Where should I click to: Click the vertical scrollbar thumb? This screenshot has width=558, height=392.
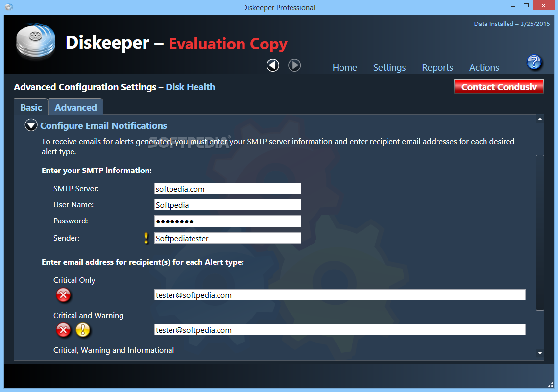coord(540,232)
